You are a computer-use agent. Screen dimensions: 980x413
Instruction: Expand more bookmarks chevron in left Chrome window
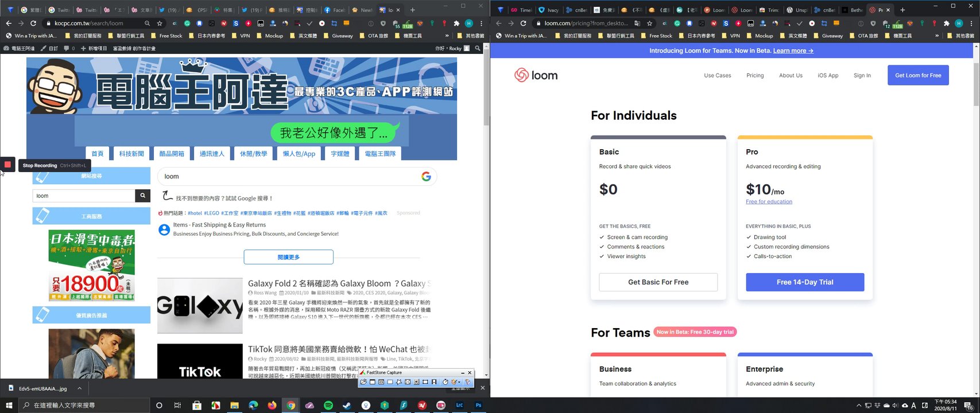coord(447,36)
